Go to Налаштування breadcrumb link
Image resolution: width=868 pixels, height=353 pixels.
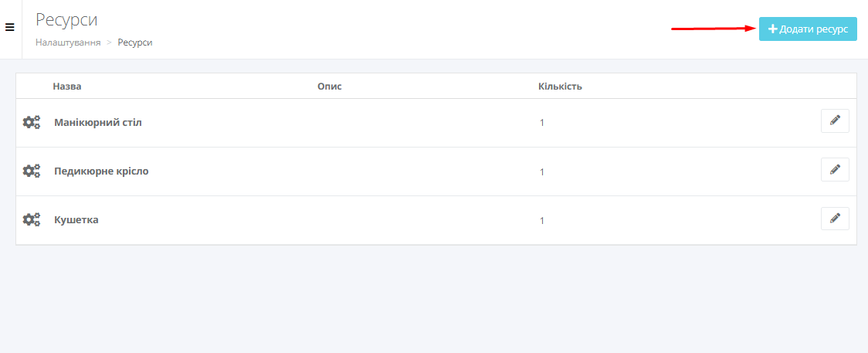pyautogui.click(x=68, y=42)
